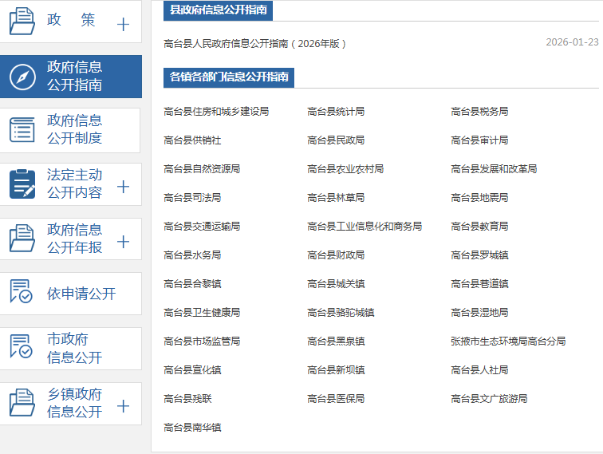Click the 各镇各部门信息公开指南 section header
The height and width of the screenshot is (454, 603).
[x=229, y=77]
